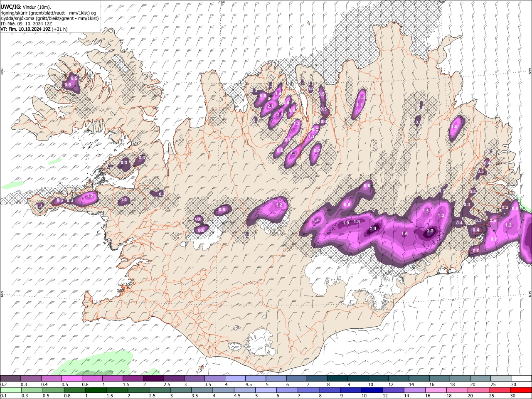Screen dimensions: 532x399
Task: Click the lightest green 0.1 rain legend swatch
Action: click(11, 390)
